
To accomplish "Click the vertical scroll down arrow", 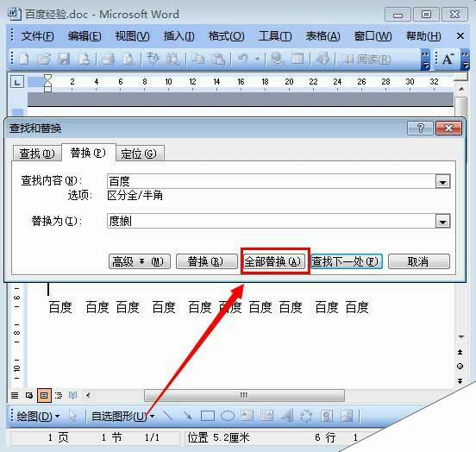I will tap(461, 337).
